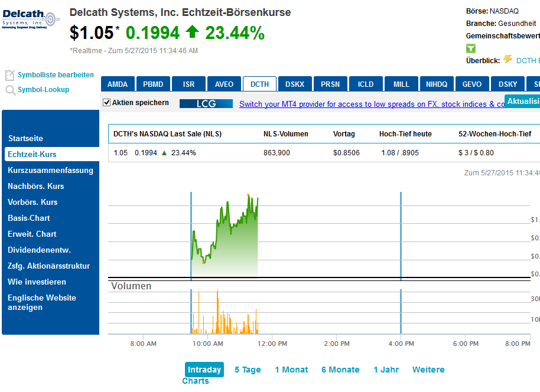
Task: Click the lightning bolt Überblick icon
Action: click(508, 60)
